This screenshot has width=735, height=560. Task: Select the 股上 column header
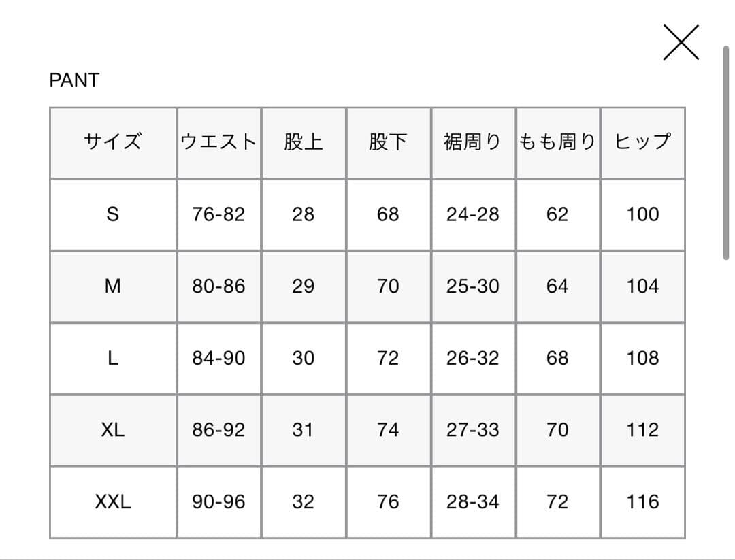304,142
